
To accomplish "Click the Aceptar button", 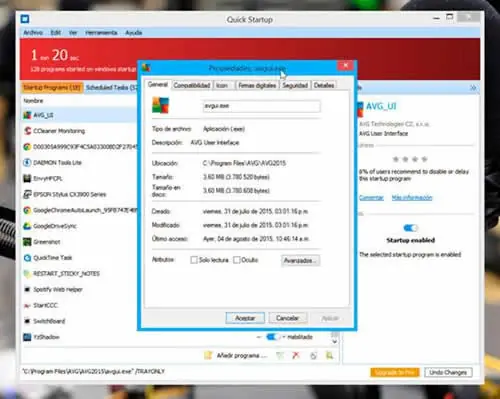I will click(x=245, y=318).
